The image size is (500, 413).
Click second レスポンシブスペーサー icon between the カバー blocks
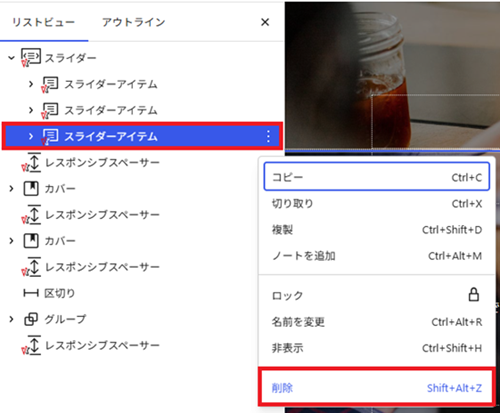[x=32, y=215]
